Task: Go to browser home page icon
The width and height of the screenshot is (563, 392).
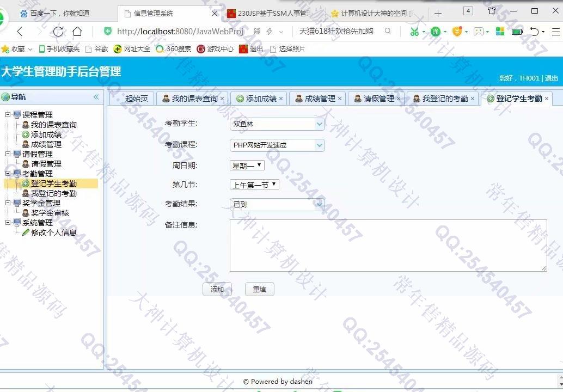Action: [77, 32]
